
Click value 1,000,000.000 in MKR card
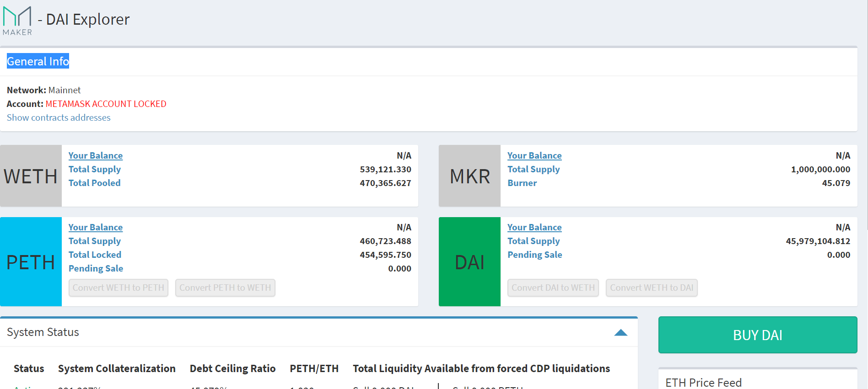(x=820, y=169)
